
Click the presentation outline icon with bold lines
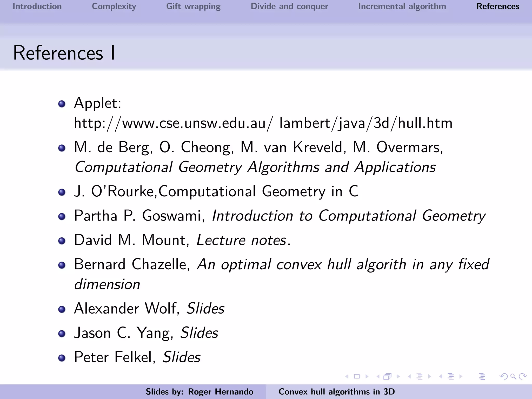tap(482, 376)
